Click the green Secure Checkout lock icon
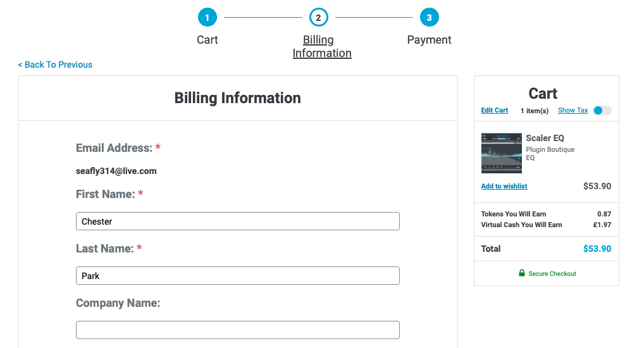 [522, 273]
